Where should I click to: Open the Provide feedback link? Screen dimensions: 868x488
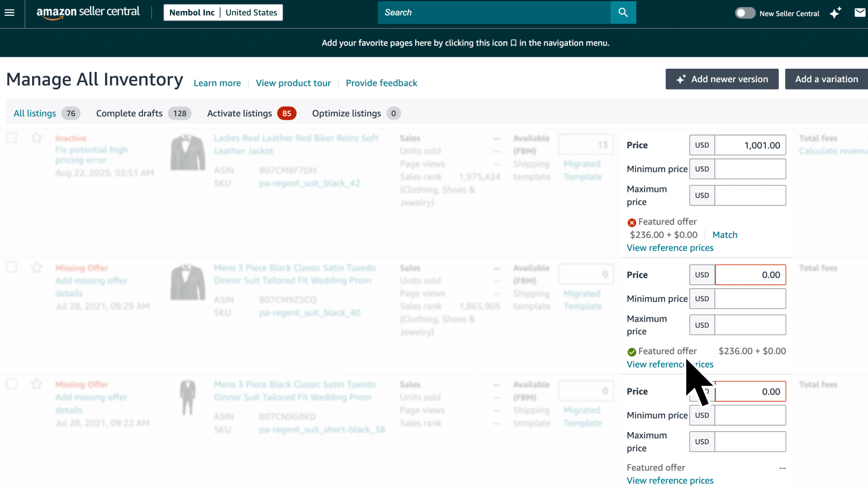[382, 83]
